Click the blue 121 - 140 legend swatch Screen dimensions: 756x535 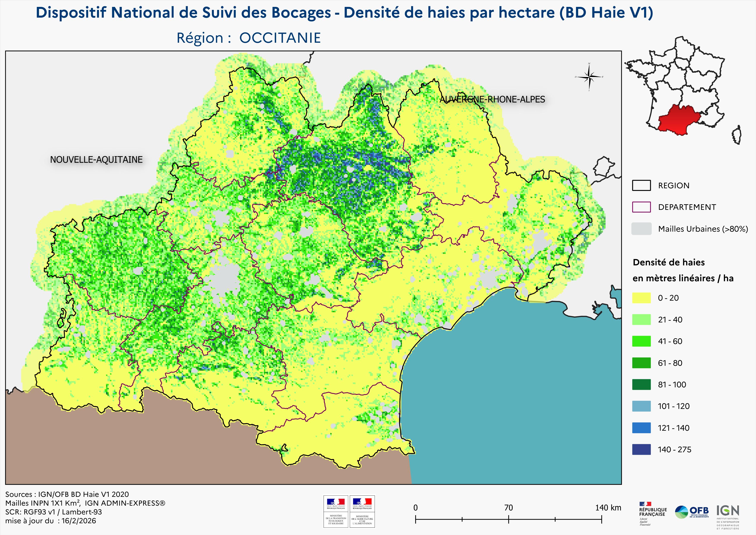point(641,428)
